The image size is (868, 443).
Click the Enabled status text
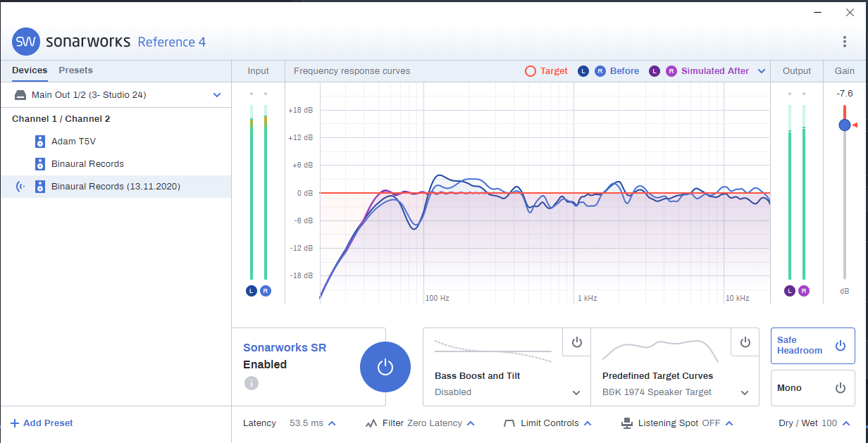coord(265,365)
